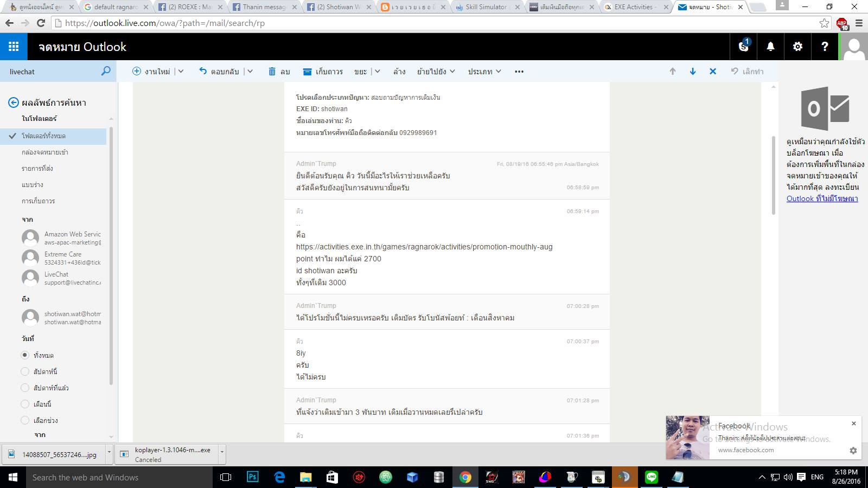The width and height of the screenshot is (868, 488).
Task: Open LINE from the taskbar
Action: click(651, 477)
